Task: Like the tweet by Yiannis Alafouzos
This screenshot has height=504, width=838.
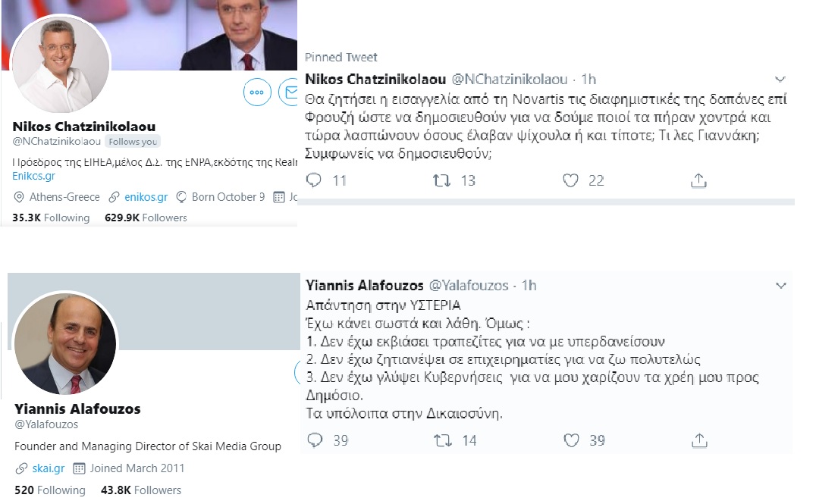Action: (571, 440)
